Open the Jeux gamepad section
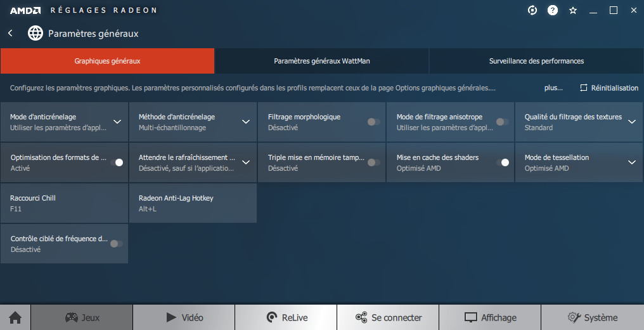644x330 pixels. click(x=82, y=317)
